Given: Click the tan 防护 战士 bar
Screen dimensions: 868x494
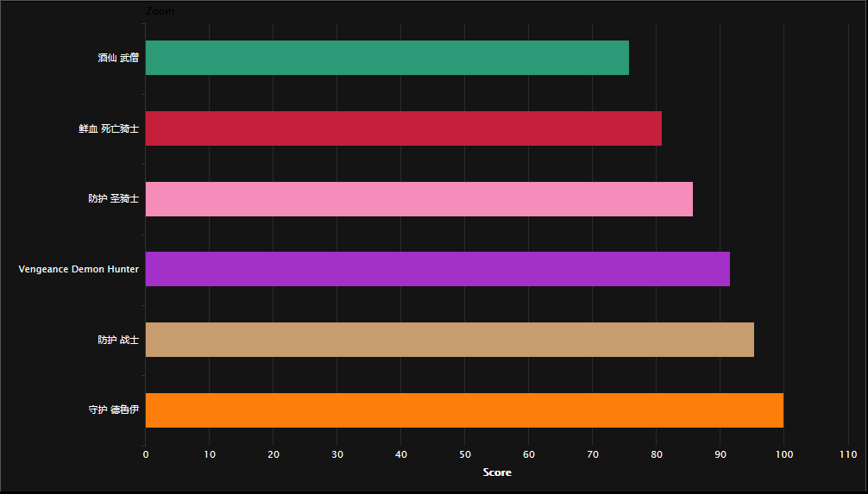Looking at the screenshot, I should (x=450, y=340).
